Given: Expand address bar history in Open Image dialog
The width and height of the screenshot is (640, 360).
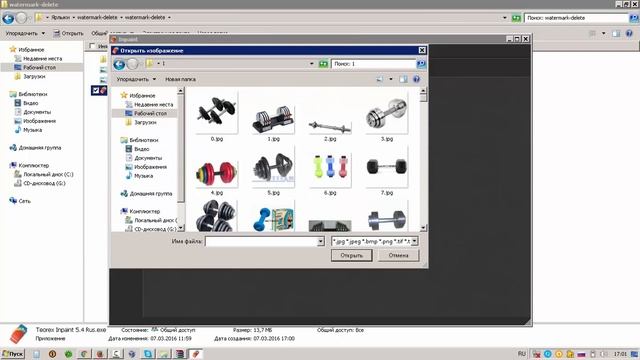Looking at the screenshot, I should pos(311,64).
